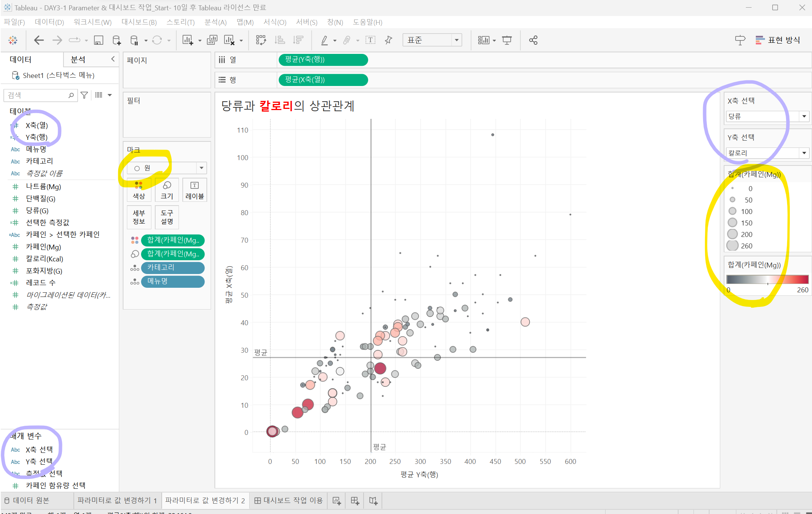
Task: Expand the 표준 fit dropdown
Action: (x=456, y=40)
